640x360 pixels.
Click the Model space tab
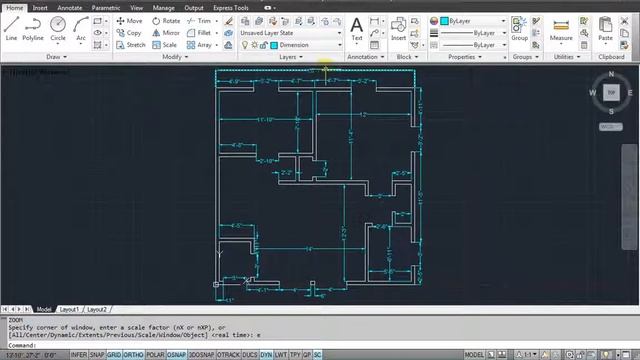tap(44, 309)
